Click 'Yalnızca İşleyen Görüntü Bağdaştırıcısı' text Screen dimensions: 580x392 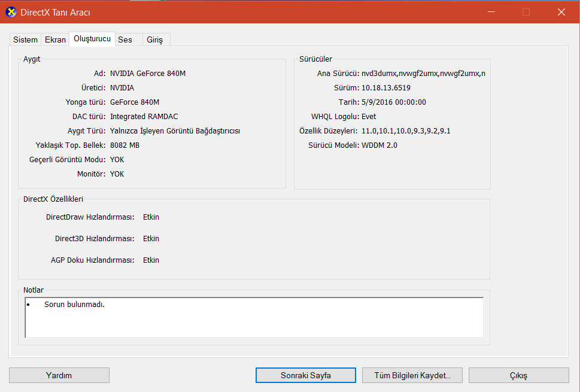(175, 131)
